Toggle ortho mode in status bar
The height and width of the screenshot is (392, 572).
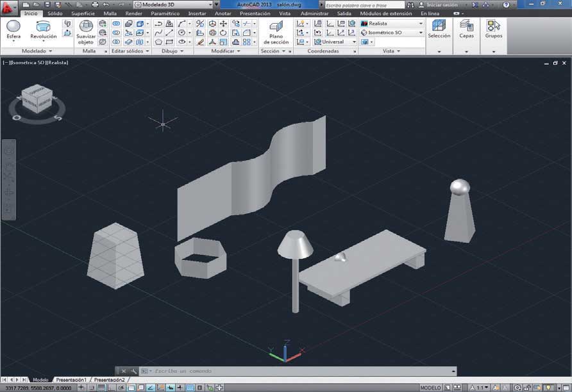click(112, 388)
